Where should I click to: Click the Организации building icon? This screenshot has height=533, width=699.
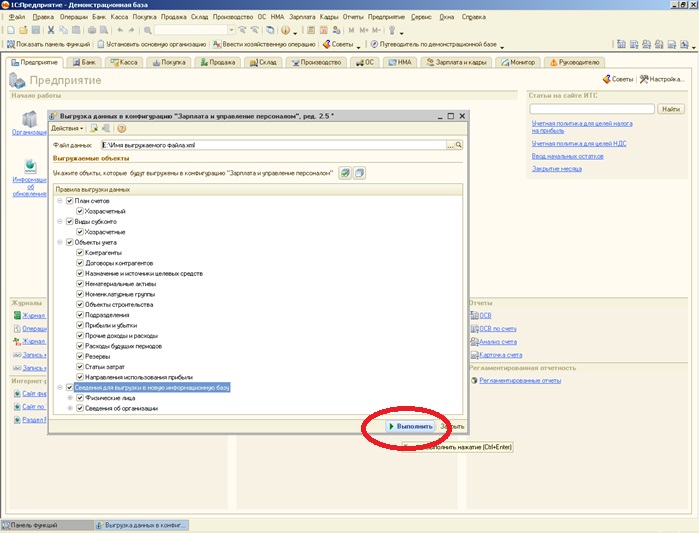[29, 119]
